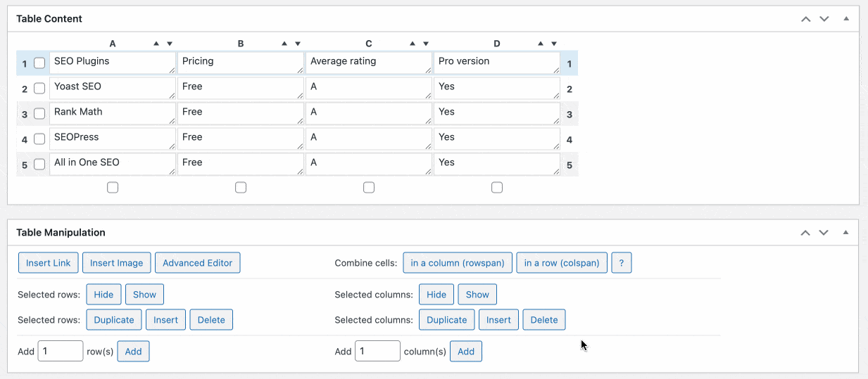The width and height of the screenshot is (868, 379).
Task: Click the Table Manipulation panel title
Action: click(61, 233)
